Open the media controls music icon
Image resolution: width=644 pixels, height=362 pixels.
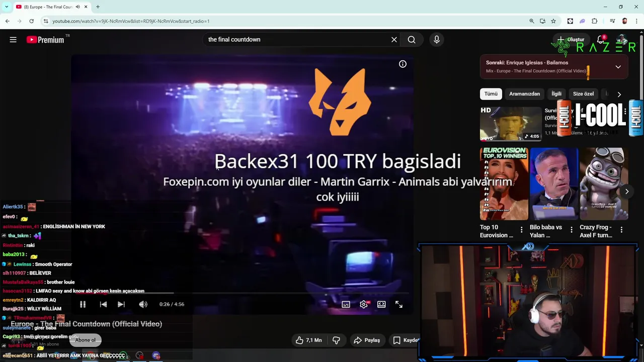[612, 21]
